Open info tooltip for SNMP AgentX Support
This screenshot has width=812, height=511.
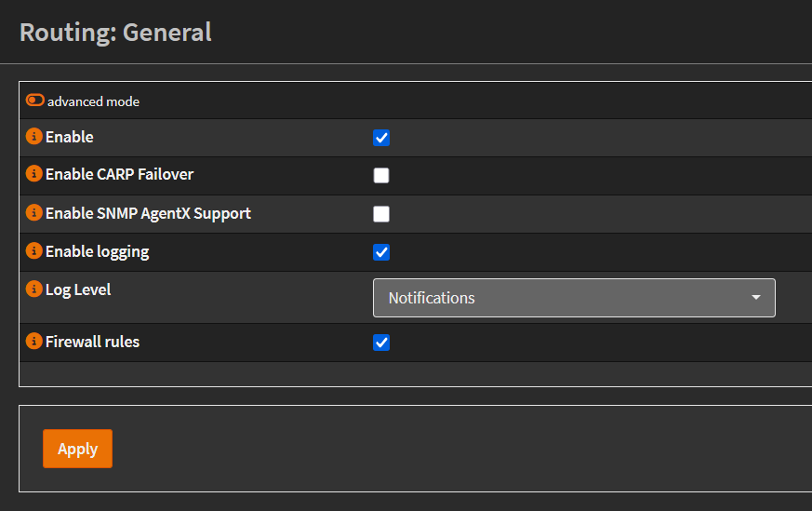click(x=34, y=213)
